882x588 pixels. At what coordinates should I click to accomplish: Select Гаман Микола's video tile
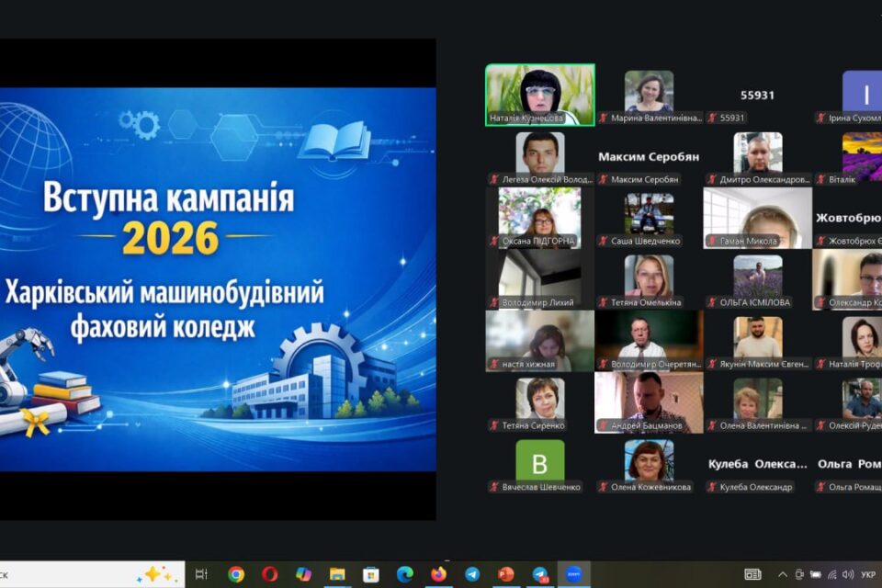point(758,218)
